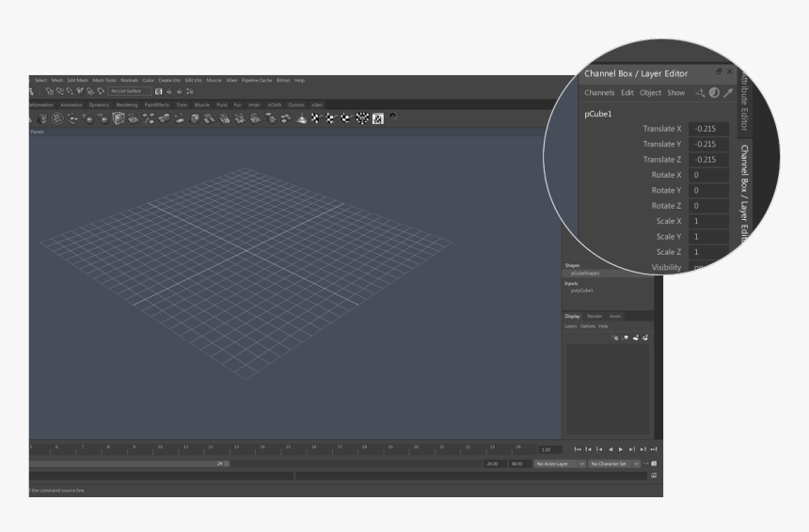Create a layer and assign selected objects
809x532 pixels.
tap(645, 337)
